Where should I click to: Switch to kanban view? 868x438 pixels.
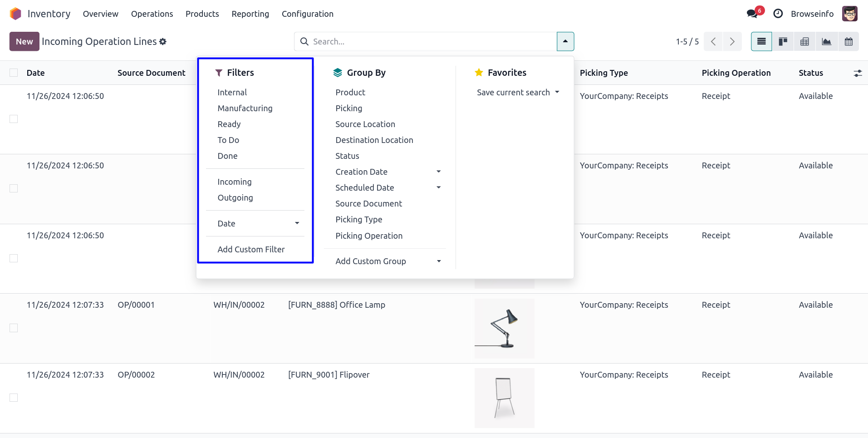pyautogui.click(x=783, y=42)
